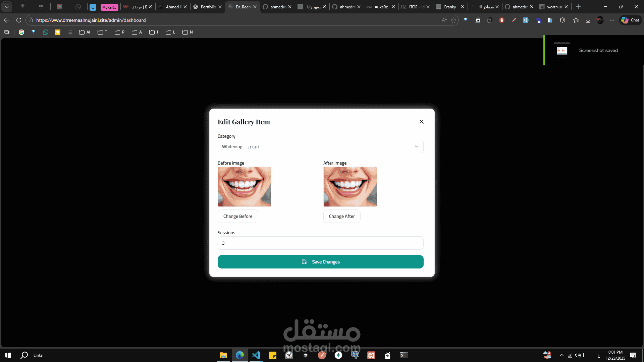Open a new browser tab with the plus icon
The height and width of the screenshot is (362, 644).
point(578,7)
